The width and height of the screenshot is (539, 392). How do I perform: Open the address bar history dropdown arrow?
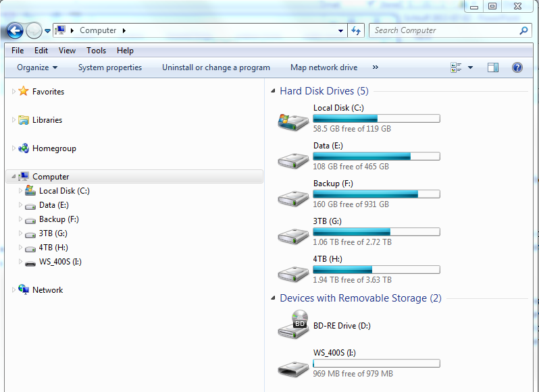pos(340,31)
